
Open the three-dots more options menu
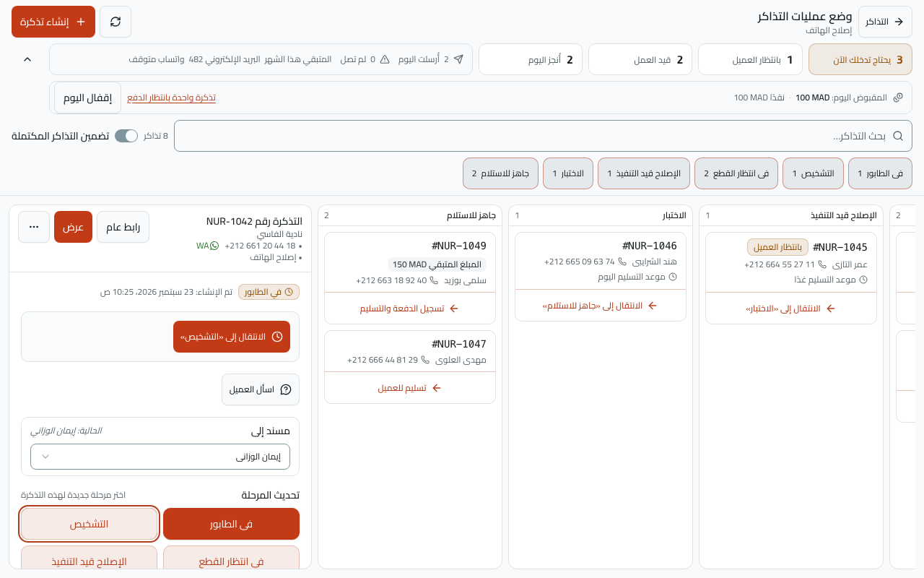34,227
